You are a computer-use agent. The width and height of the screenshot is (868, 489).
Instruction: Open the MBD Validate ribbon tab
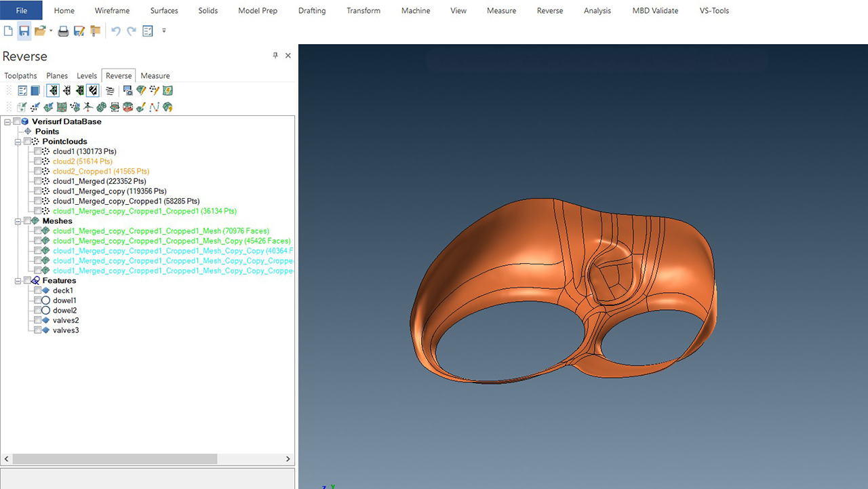tap(655, 11)
